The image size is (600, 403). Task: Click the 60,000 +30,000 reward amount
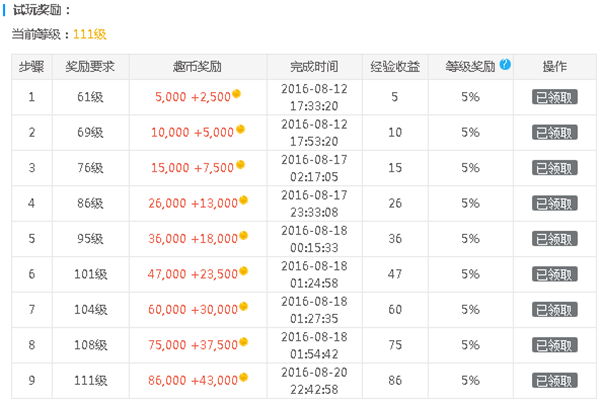193,309
